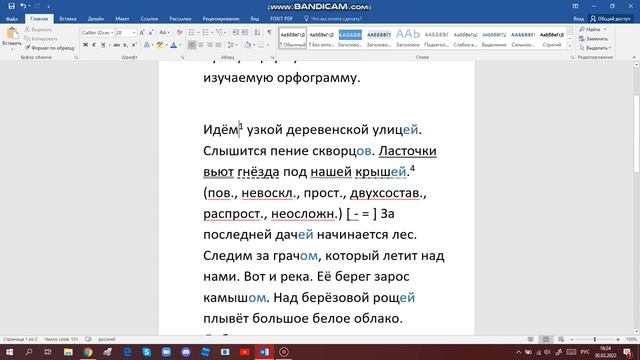Click the zoom slider in status bar

[x=595, y=339]
